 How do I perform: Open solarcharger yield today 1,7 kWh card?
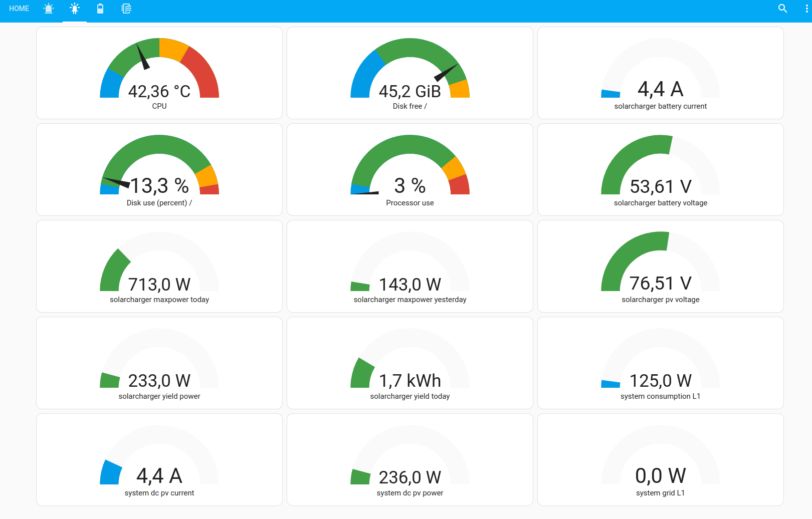(x=410, y=363)
